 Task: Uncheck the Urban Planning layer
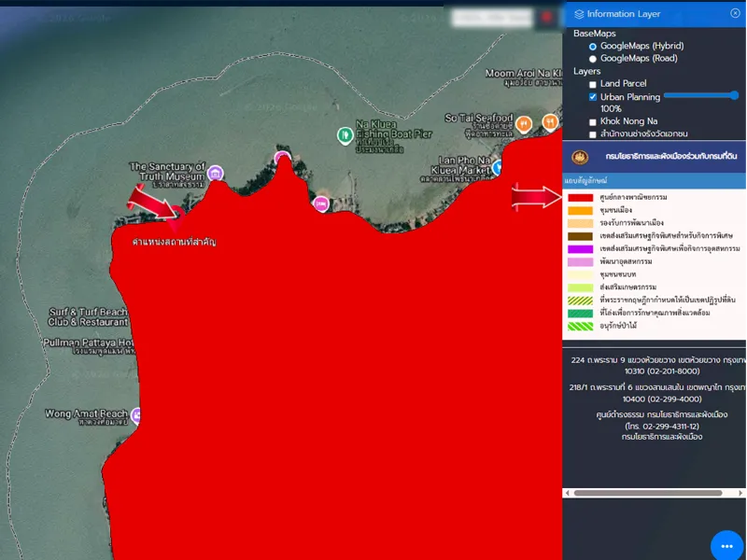[x=592, y=97]
